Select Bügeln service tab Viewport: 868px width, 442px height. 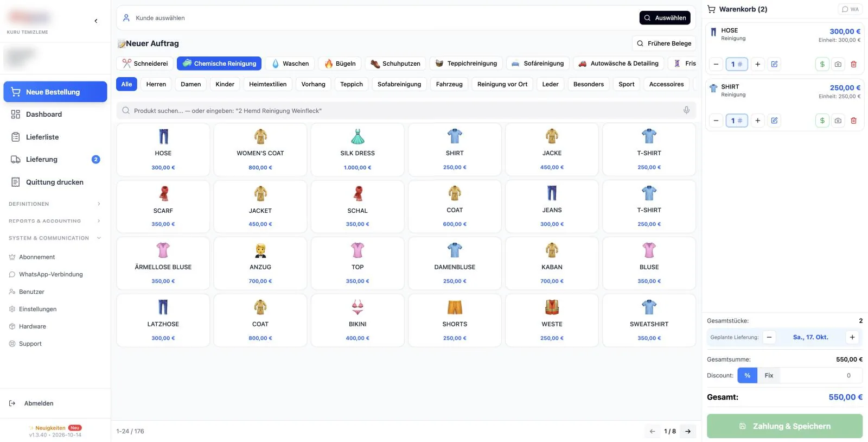(x=340, y=64)
